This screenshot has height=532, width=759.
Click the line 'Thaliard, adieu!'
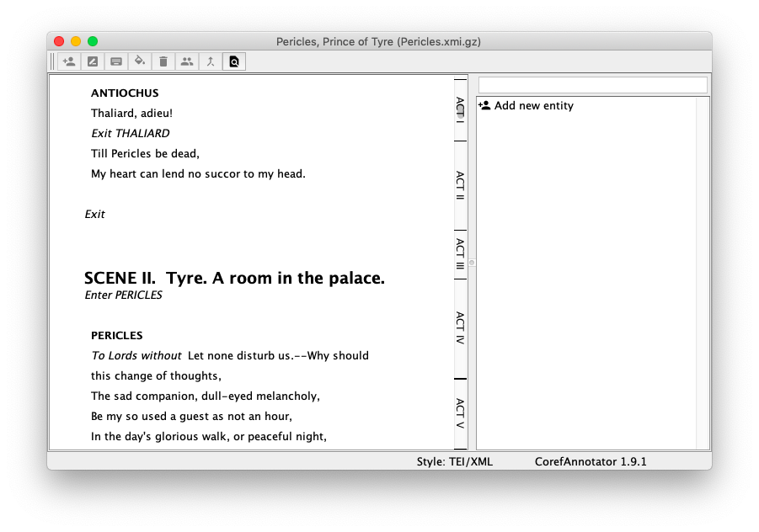(x=131, y=113)
